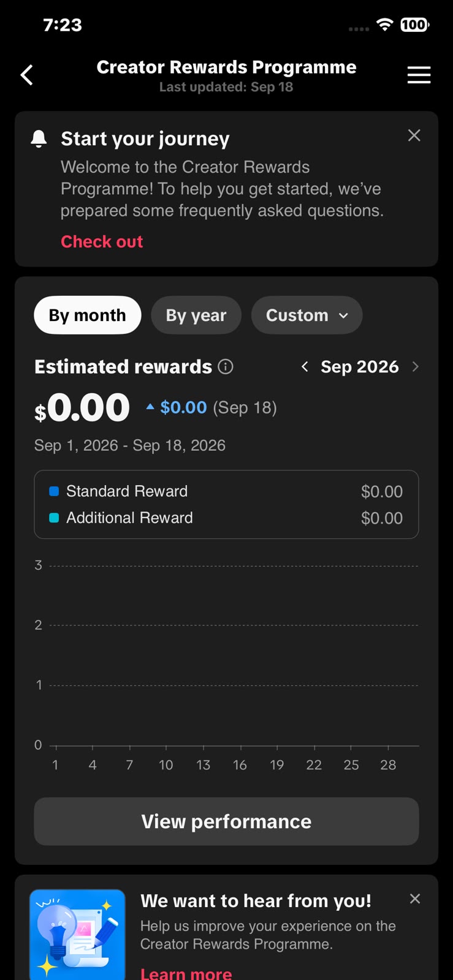Close the We want to hear from you banner
The height and width of the screenshot is (980, 453).
(x=415, y=899)
